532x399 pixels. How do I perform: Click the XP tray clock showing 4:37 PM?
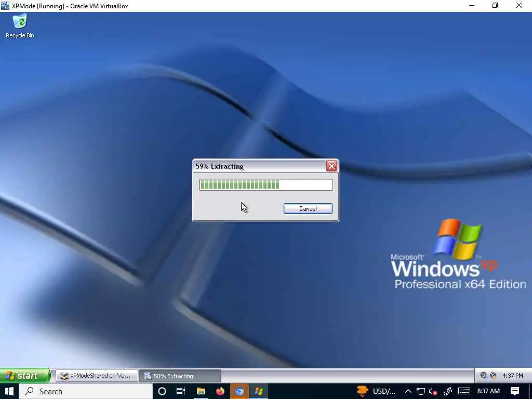coord(513,376)
